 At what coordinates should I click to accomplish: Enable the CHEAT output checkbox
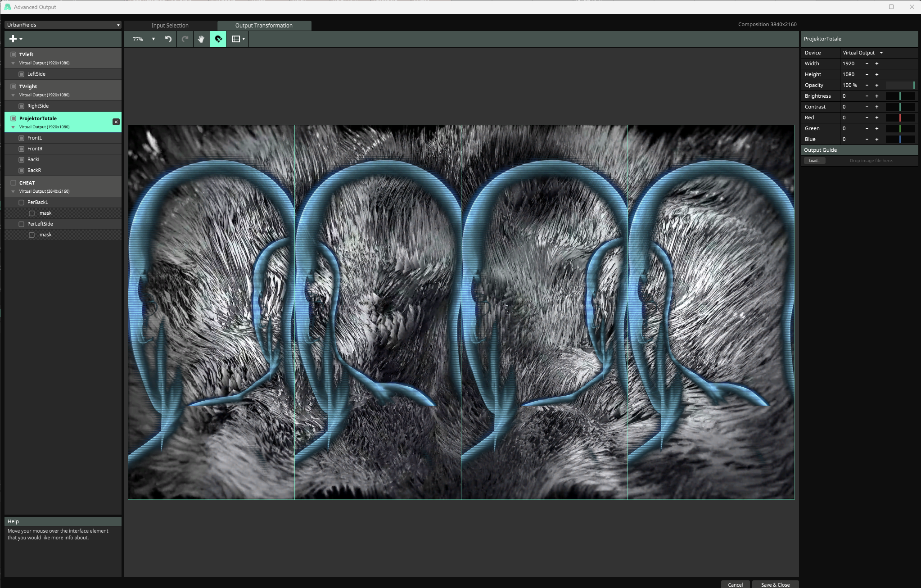point(14,183)
